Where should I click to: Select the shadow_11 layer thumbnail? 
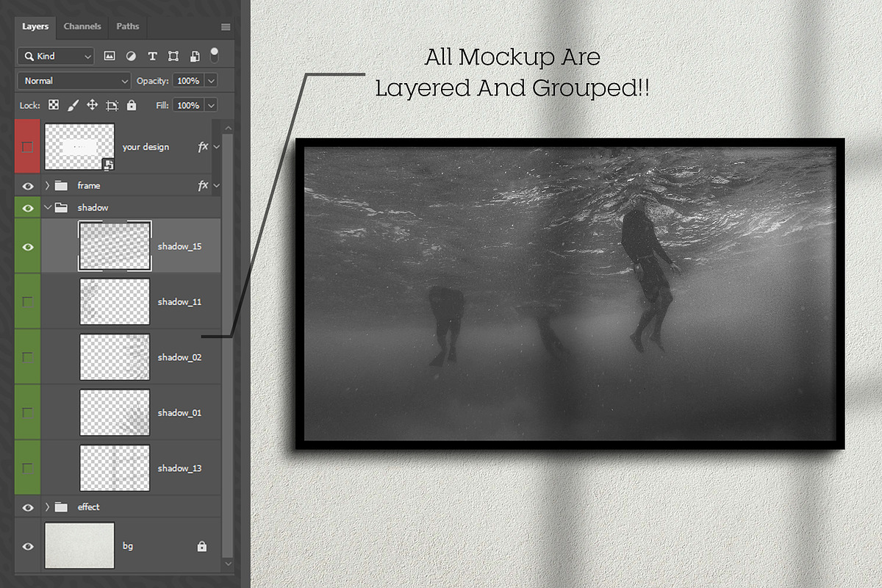pos(115,301)
